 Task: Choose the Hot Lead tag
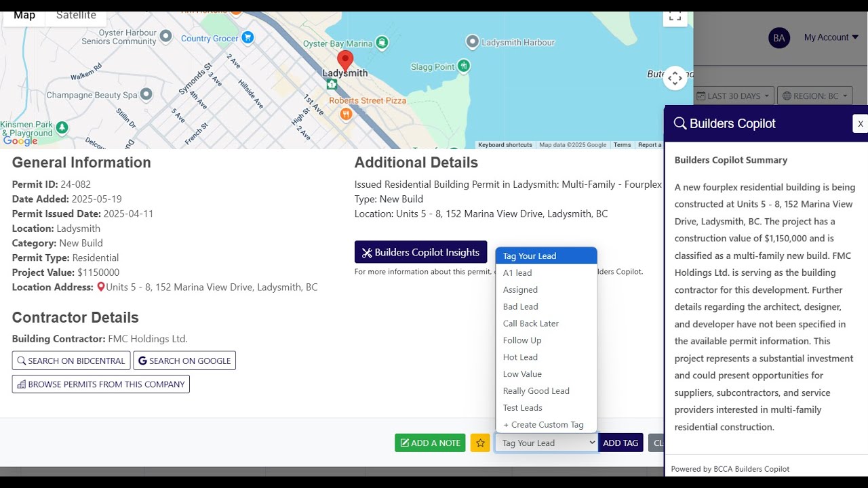pyautogui.click(x=547, y=357)
